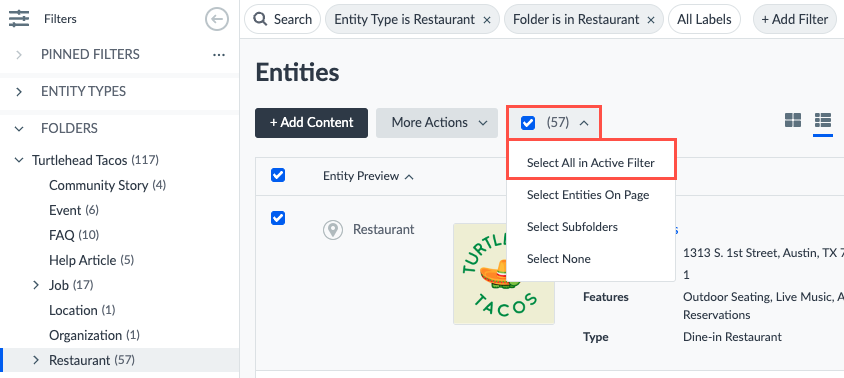Remove the Entity Type is Restaurant filter
Screen dimensions: 844x378
pos(487,20)
